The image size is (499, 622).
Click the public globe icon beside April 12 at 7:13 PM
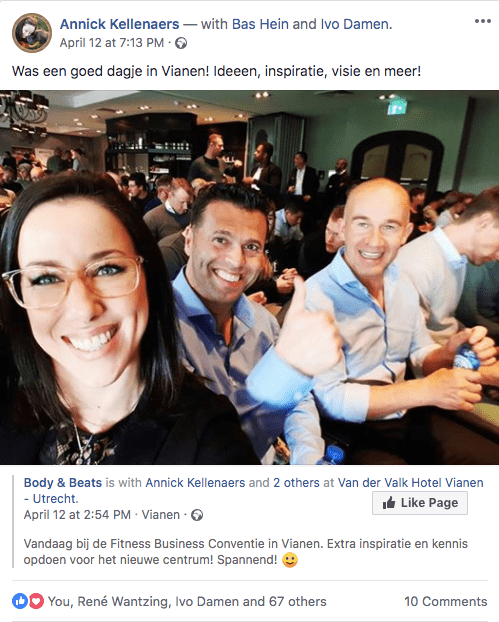(181, 43)
